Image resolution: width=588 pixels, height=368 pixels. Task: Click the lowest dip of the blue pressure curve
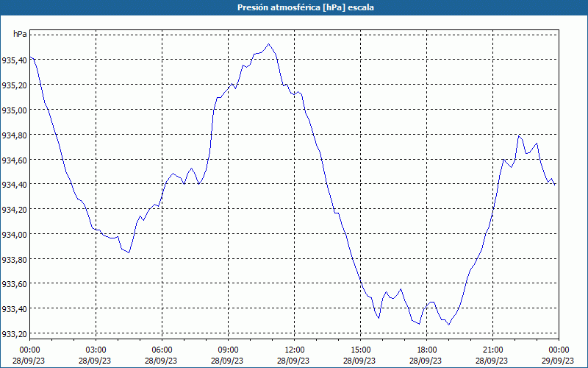coord(448,325)
